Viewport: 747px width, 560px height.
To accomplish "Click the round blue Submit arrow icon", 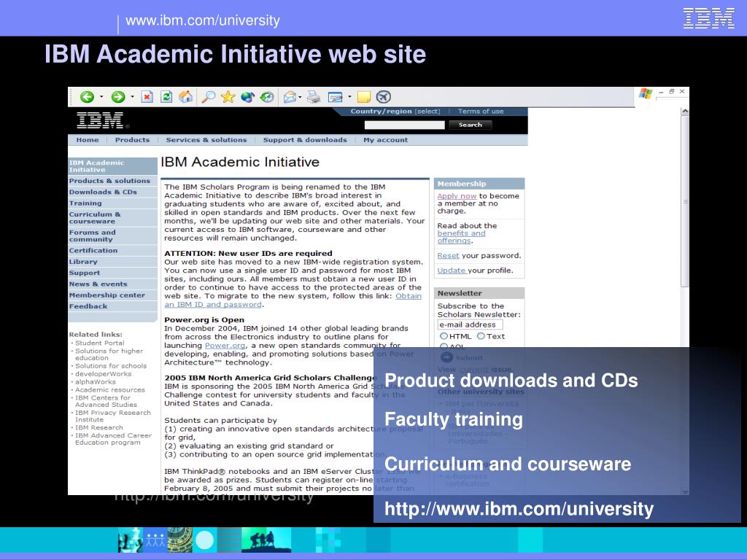I will coord(446,357).
